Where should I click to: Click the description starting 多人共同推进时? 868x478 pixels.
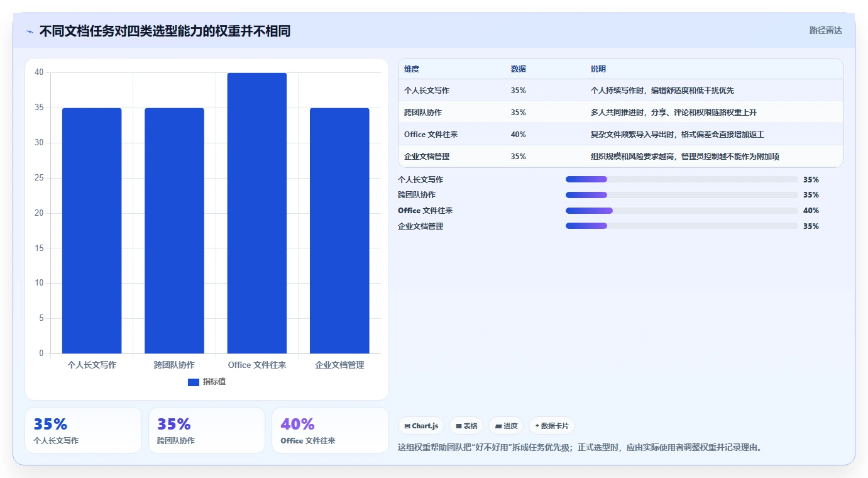674,113
